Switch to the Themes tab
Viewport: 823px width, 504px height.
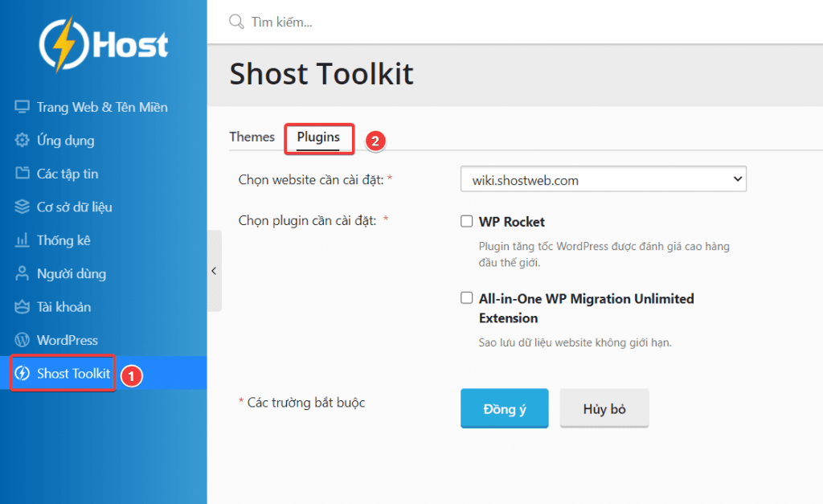pyautogui.click(x=252, y=137)
